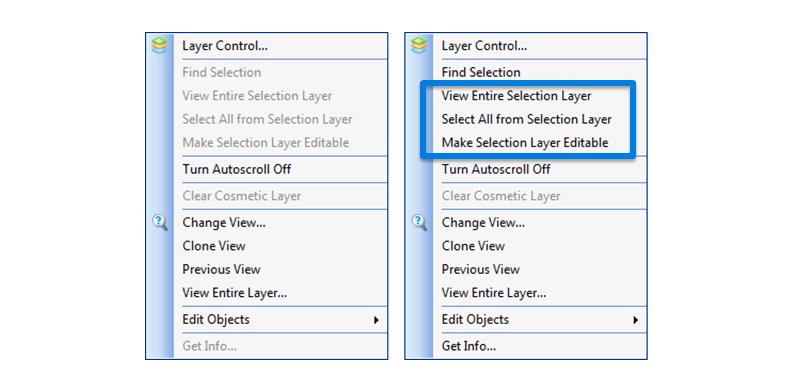This screenshot has width=785, height=391.
Task: Select View Entire Selection Layer inside blue highlight box
Action: tap(516, 96)
